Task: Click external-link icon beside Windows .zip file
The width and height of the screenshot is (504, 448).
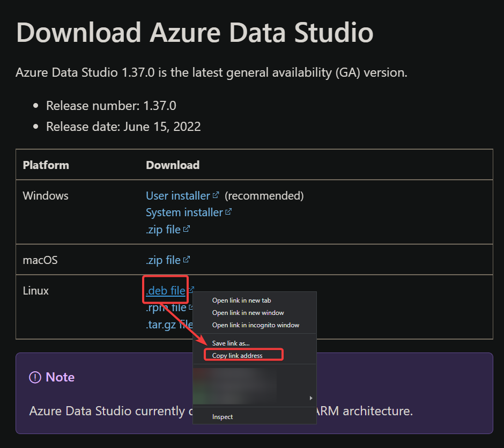Action: pyautogui.click(x=187, y=229)
